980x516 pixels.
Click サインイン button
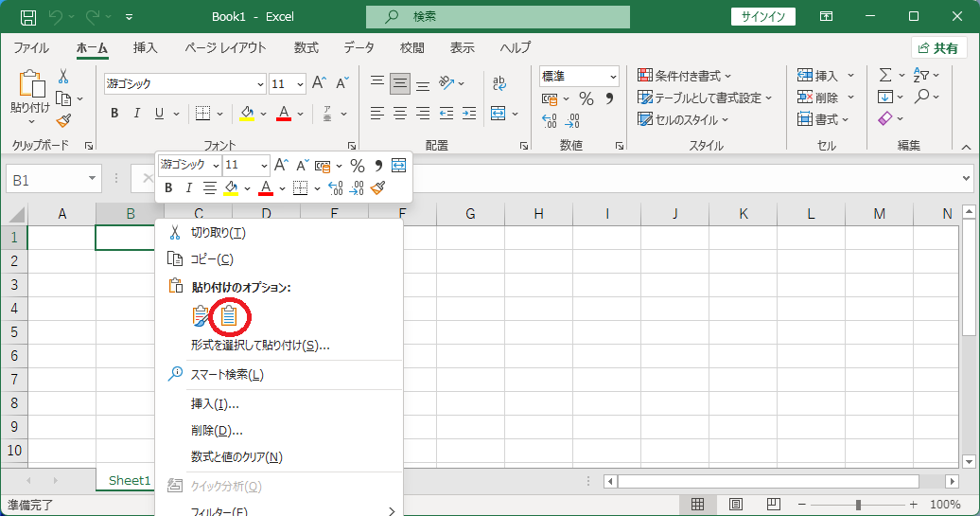tap(763, 17)
